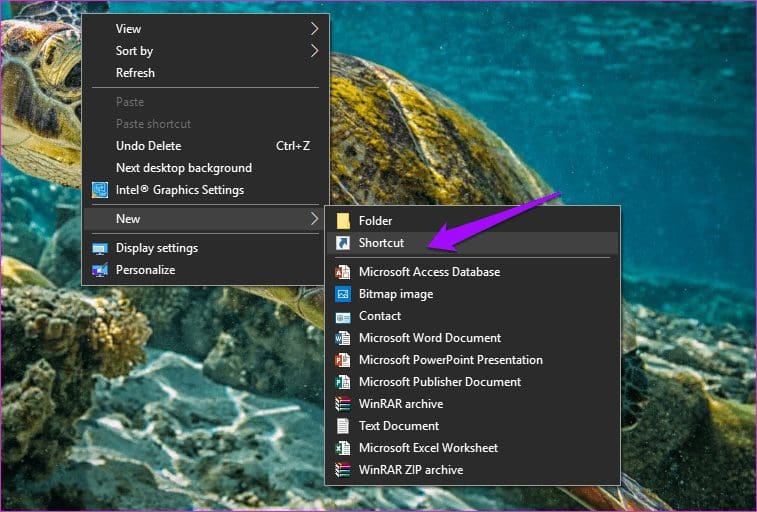Create a new Folder
Viewport: 757px width, 512px height.
tap(473, 221)
